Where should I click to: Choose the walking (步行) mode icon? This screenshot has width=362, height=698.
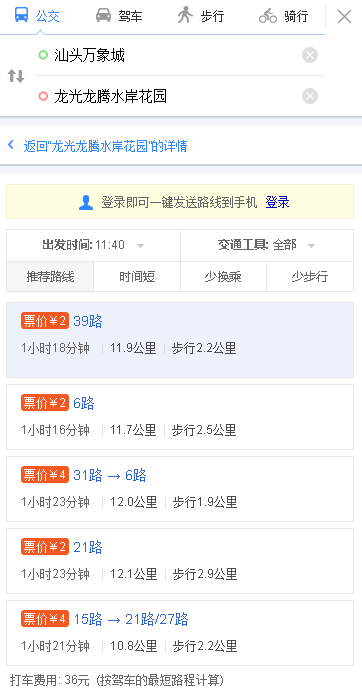(x=185, y=16)
